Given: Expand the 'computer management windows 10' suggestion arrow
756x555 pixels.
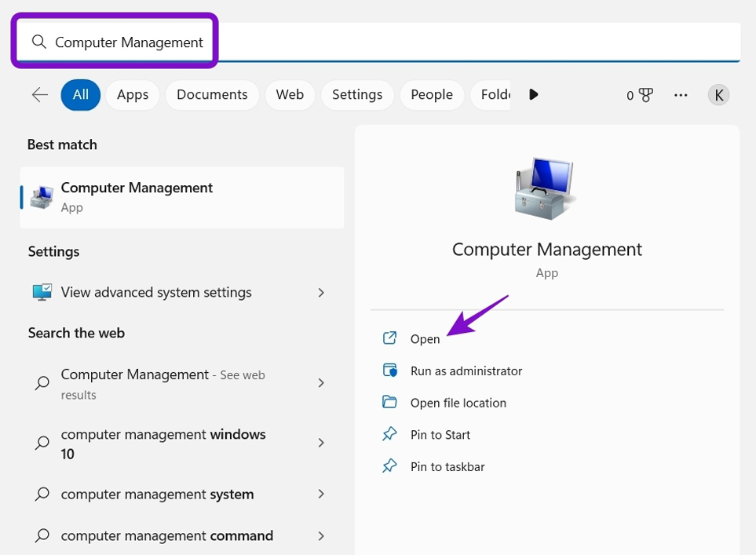Looking at the screenshot, I should click(x=320, y=444).
